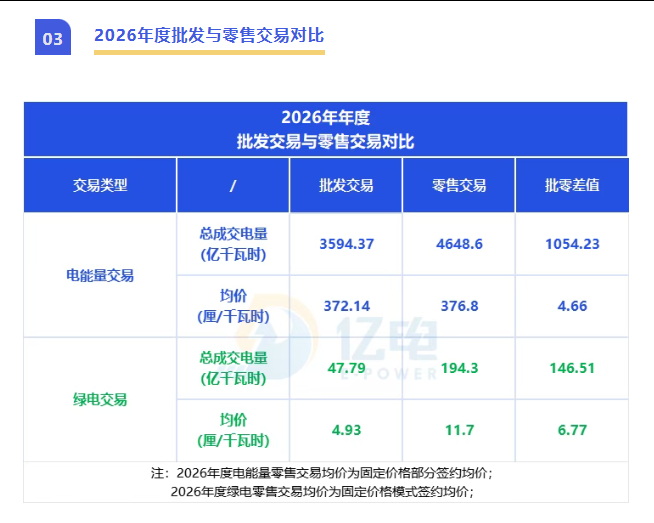Viewport: 654px width, 523px height.
Task: Select the difference value 1054.23
Action: coord(572,244)
